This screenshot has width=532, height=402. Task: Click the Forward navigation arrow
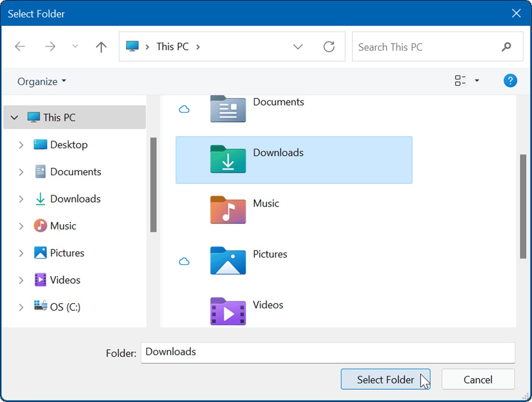click(x=50, y=47)
